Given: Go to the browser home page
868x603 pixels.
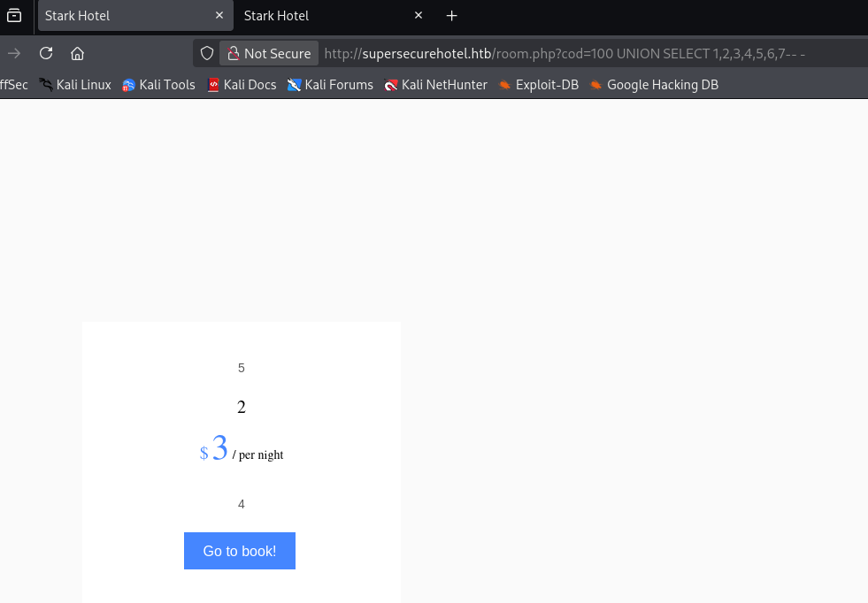Looking at the screenshot, I should pos(78,53).
